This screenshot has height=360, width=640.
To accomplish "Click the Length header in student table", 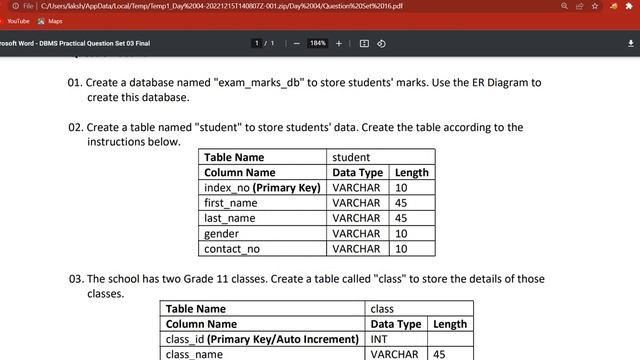I will click(x=412, y=173).
